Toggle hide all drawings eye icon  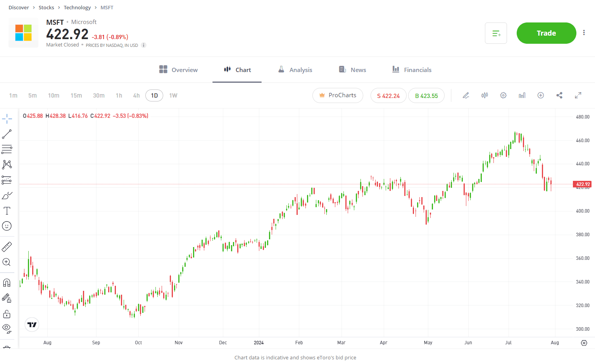click(7, 329)
